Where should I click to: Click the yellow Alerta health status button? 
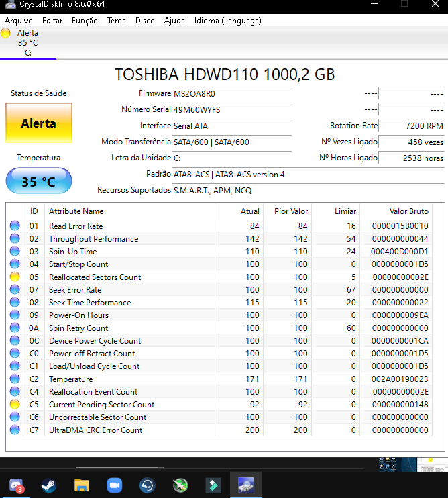pos(39,123)
